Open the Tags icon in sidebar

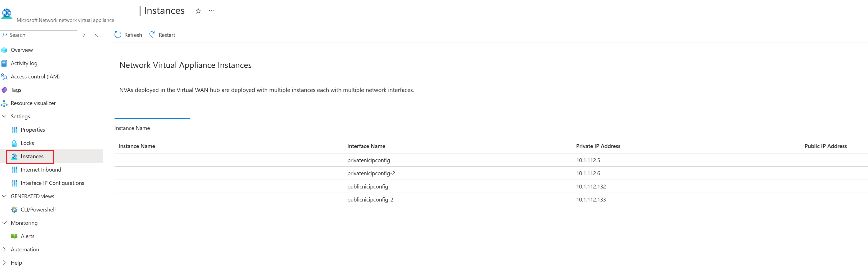(4, 90)
